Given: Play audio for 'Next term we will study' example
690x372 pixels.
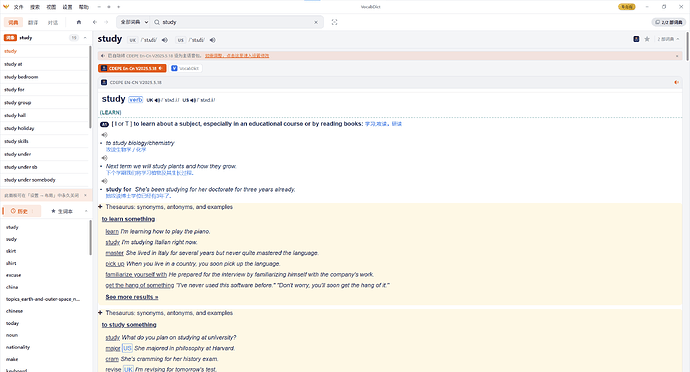Looking at the screenshot, I should [105, 158].
